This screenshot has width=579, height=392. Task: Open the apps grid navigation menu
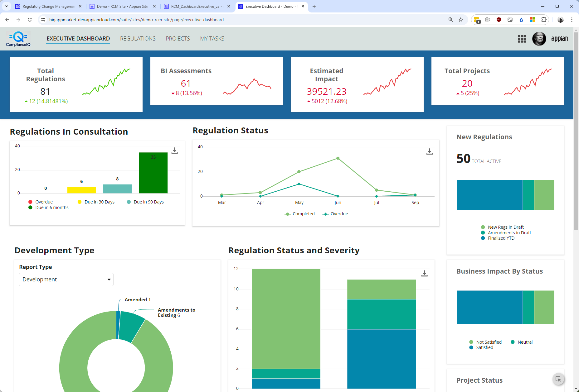coord(522,39)
